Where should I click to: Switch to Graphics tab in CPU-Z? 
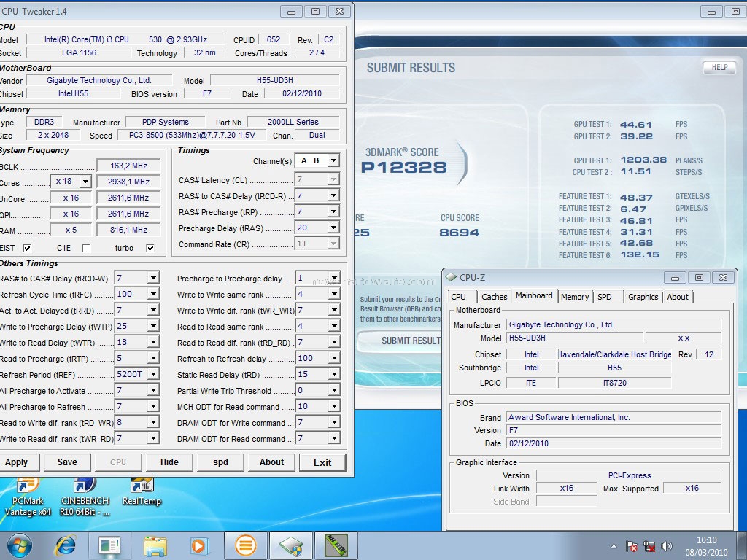point(643,297)
